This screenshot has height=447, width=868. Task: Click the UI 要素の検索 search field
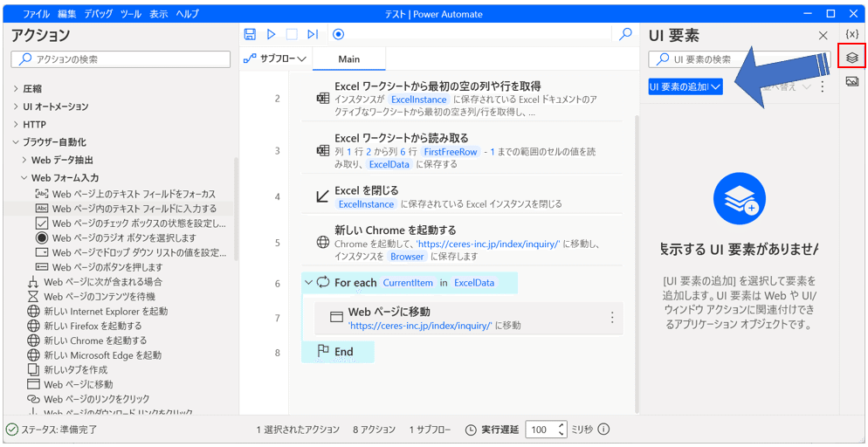coord(739,59)
